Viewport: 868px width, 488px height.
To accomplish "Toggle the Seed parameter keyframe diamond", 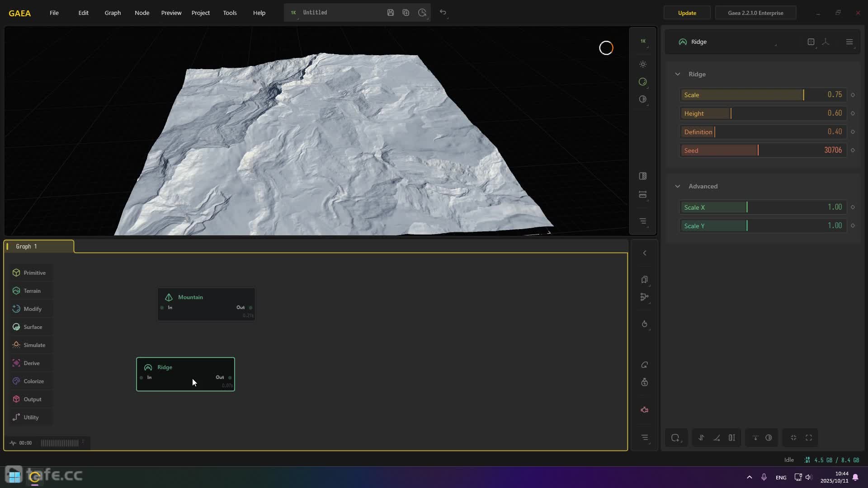I will tap(853, 150).
